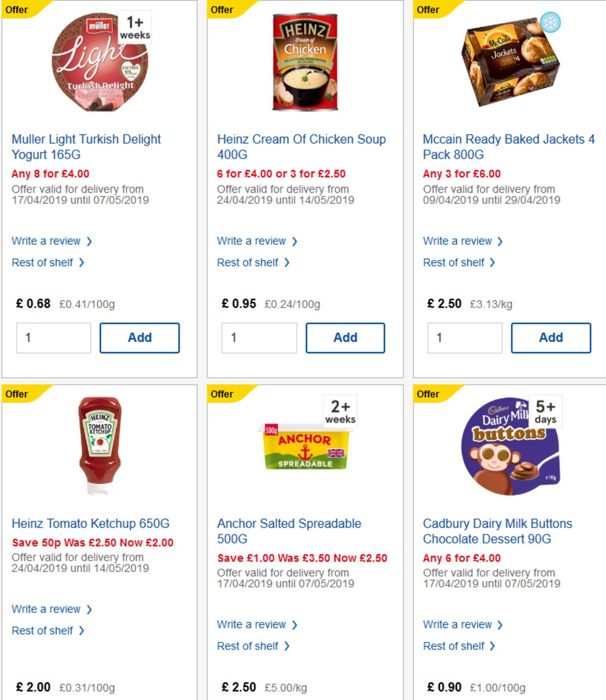Expand Rest of shelf under Heinz Cream Of Chicken Soup

248,263
